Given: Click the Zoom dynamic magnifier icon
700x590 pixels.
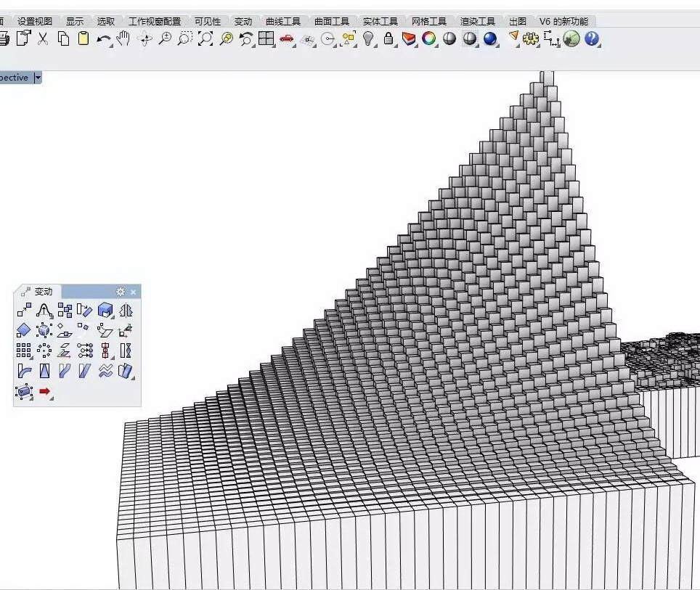Looking at the screenshot, I should coord(165,38).
